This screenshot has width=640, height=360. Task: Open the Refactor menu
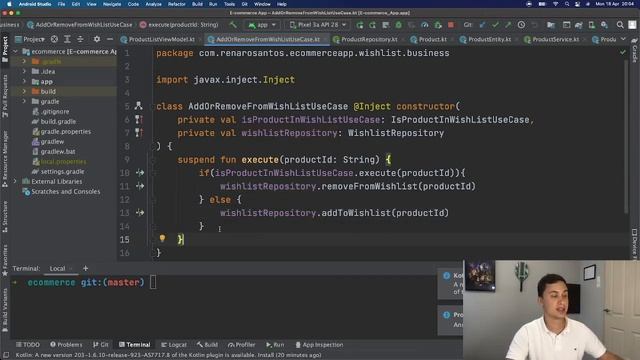pos(176,4)
